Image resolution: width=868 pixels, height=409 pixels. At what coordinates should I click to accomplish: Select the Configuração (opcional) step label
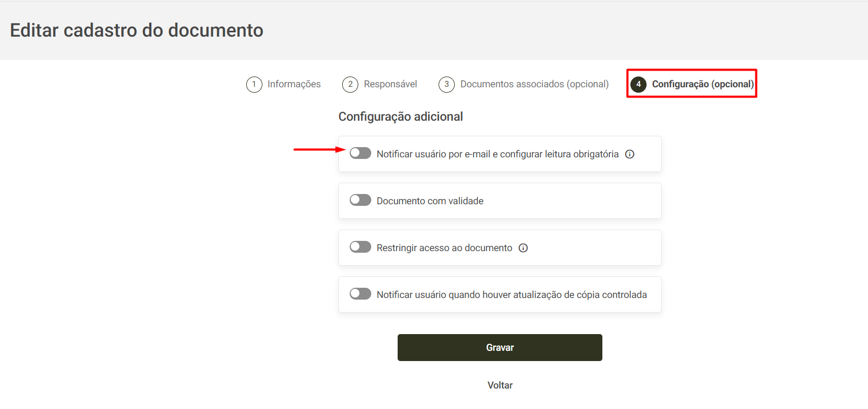(x=703, y=84)
